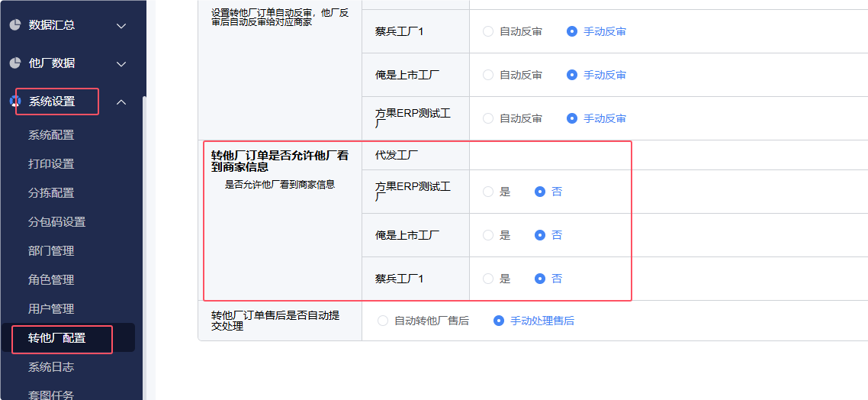Go to 部门管理 page

(51, 251)
